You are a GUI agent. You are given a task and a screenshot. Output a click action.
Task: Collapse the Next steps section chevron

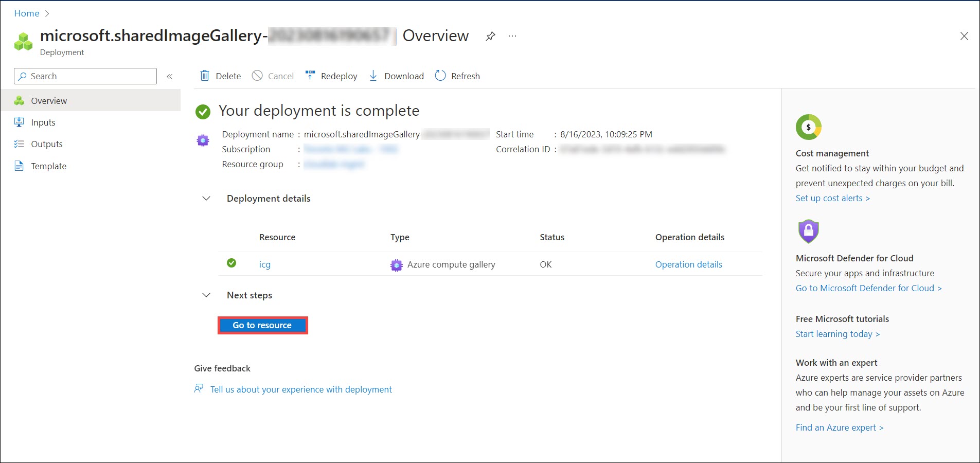coord(206,295)
